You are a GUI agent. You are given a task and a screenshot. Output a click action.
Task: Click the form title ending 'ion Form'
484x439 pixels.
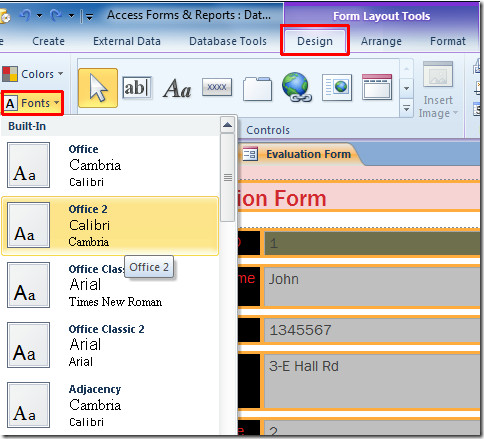click(x=283, y=199)
